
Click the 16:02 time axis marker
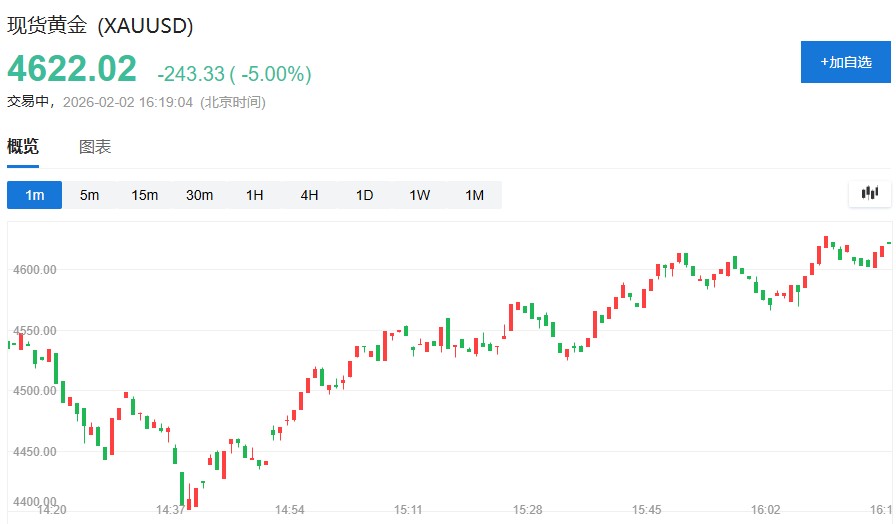(x=766, y=510)
